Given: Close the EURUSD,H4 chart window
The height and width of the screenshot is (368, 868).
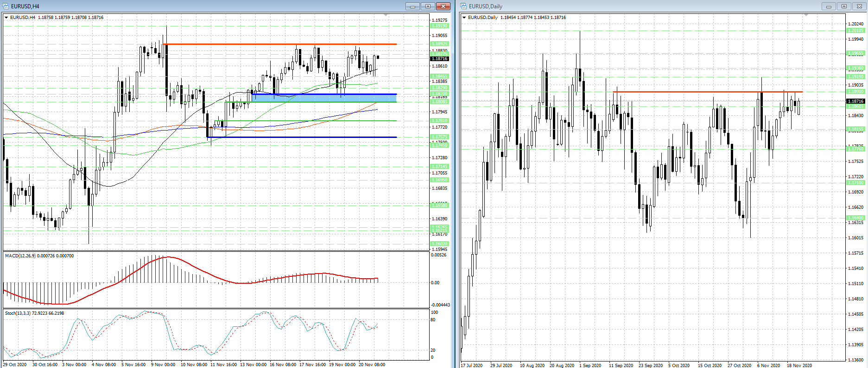Looking at the screenshot, I should pos(443,6).
